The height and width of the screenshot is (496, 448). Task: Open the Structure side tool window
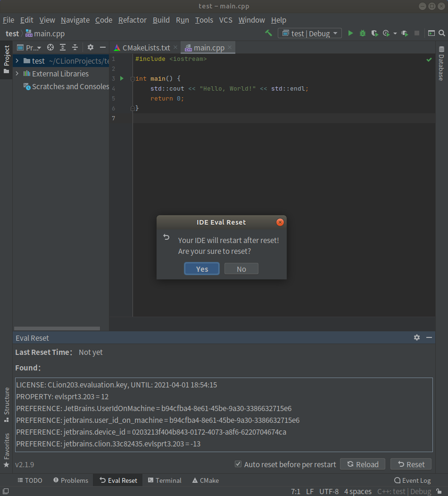[6, 404]
